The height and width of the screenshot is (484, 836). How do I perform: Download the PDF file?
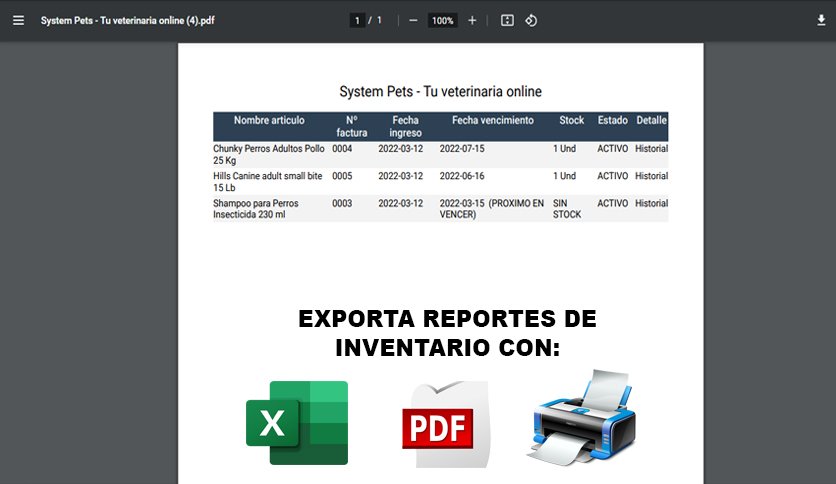click(x=821, y=20)
